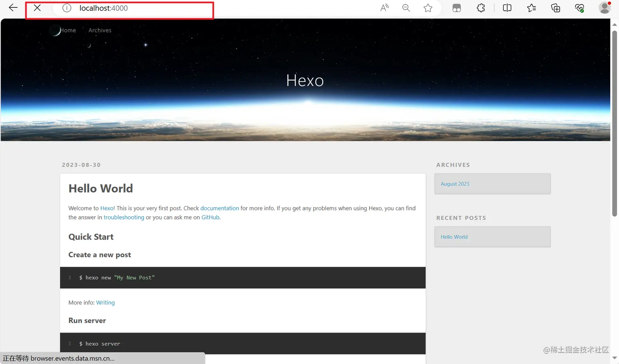The image size is (619, 364).
Task: View site information icon in address bar
Action: [67, 8]
